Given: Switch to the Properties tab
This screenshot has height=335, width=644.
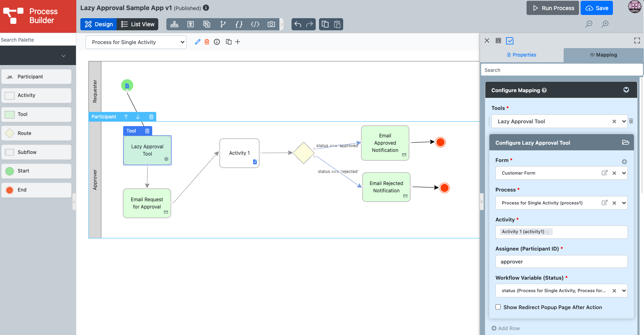Looking at the screenshot, I should tap(522, 55).
